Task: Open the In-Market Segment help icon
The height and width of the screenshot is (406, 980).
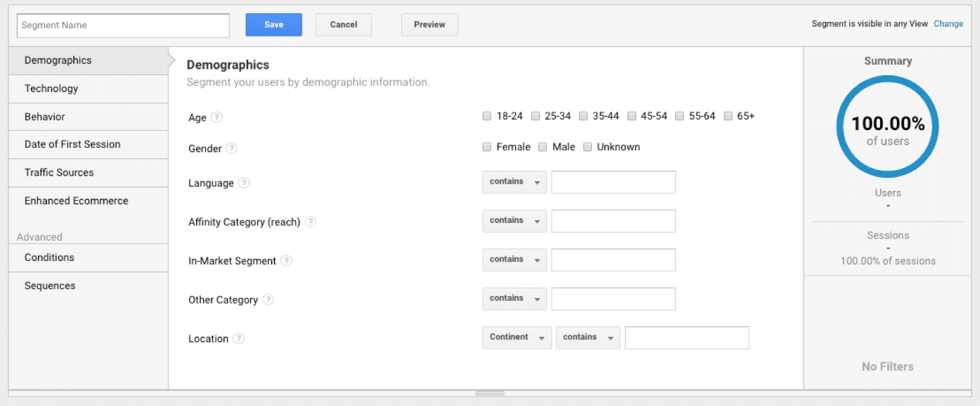Action: [286, 260]
